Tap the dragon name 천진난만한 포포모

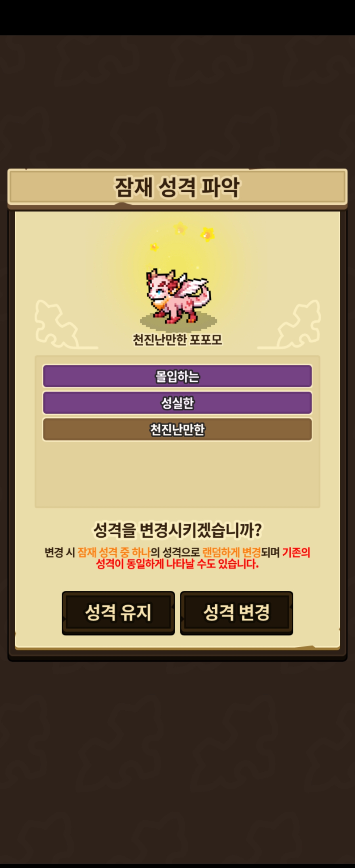[177, 339]
